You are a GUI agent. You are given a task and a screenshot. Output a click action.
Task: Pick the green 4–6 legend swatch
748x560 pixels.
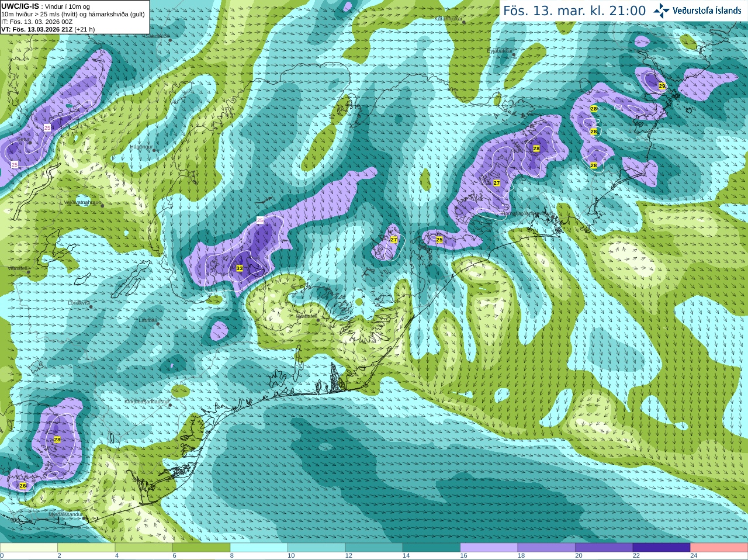(144, 548)
